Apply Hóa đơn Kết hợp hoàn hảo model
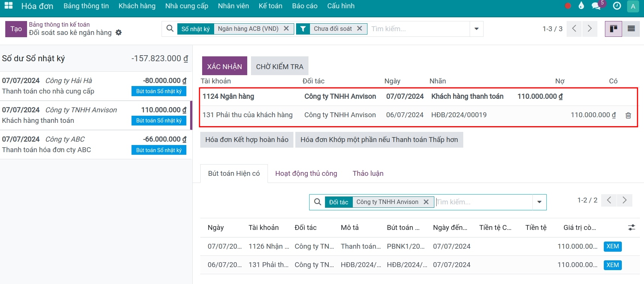This screenshot has height=284, width=644. click(247, 140)
